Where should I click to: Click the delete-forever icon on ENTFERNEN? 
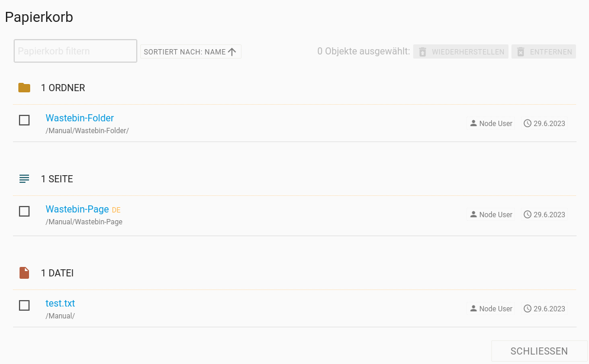[521, 52]
